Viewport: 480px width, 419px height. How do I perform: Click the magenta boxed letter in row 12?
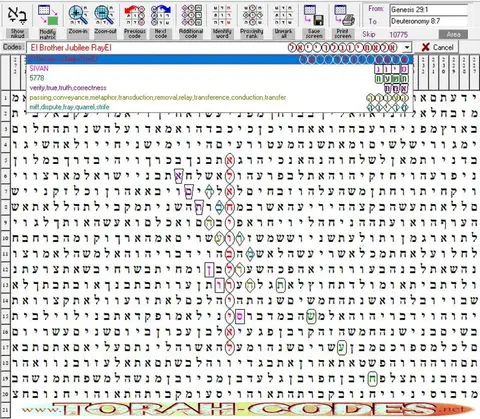coord(209,270)
